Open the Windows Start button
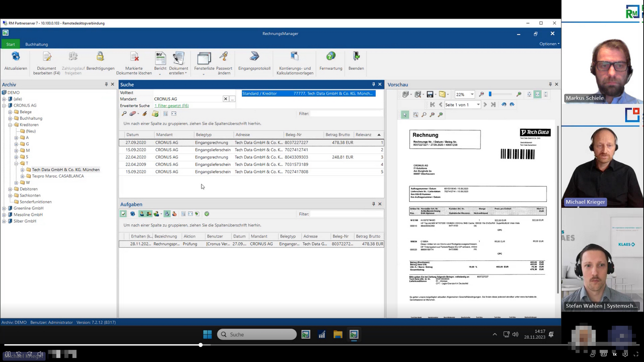 (208, 334)
